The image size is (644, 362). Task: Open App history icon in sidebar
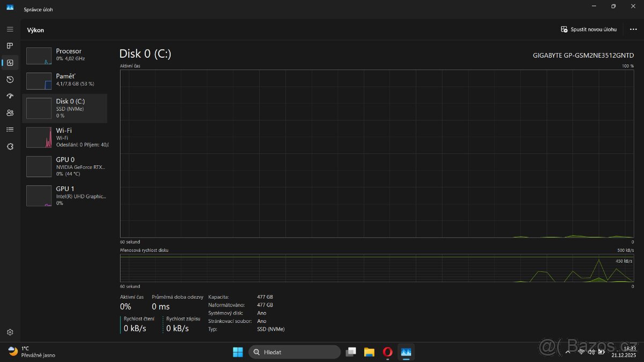pyautogui.click(x=10, y=79)
